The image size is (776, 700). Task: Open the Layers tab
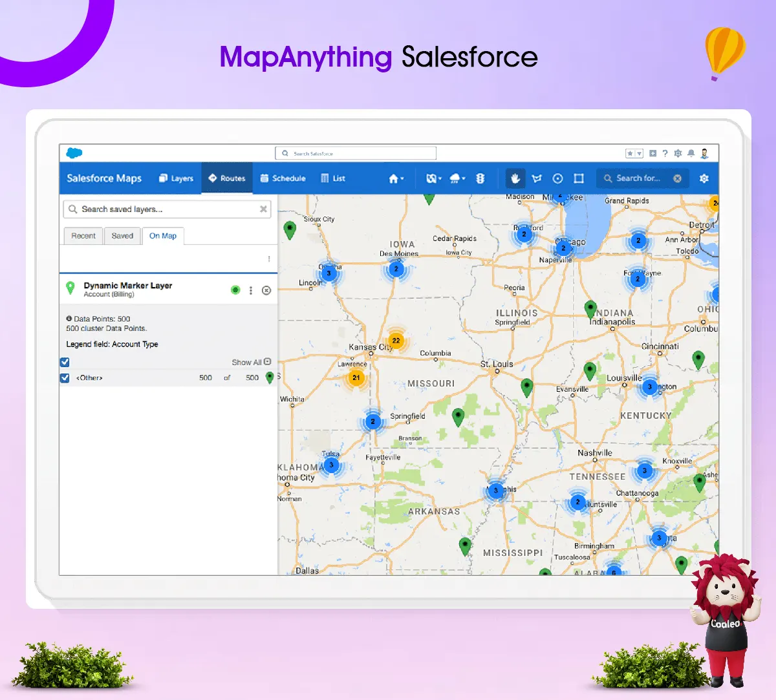176,178
